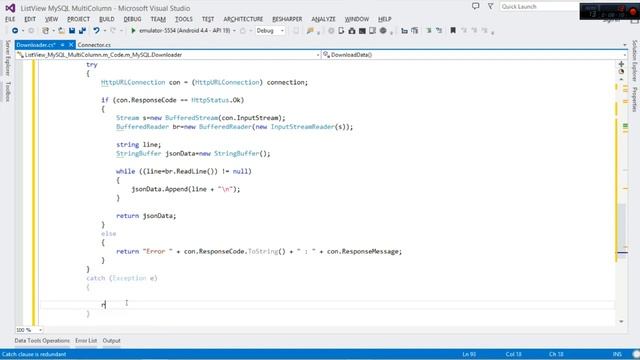Click the device screen toolbar icon
Image resolution: width=640 pixels, height=360 pixels.
[372, 31]
